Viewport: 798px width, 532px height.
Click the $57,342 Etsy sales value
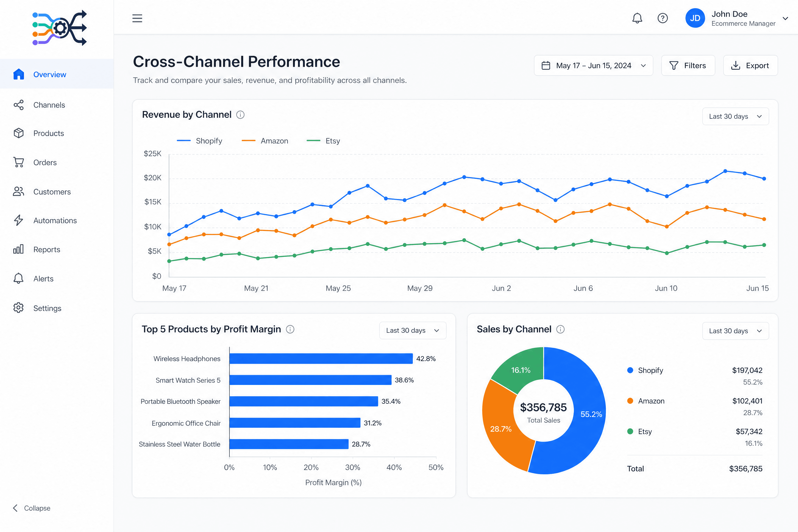pyautogui.click(x=749, y=431)
